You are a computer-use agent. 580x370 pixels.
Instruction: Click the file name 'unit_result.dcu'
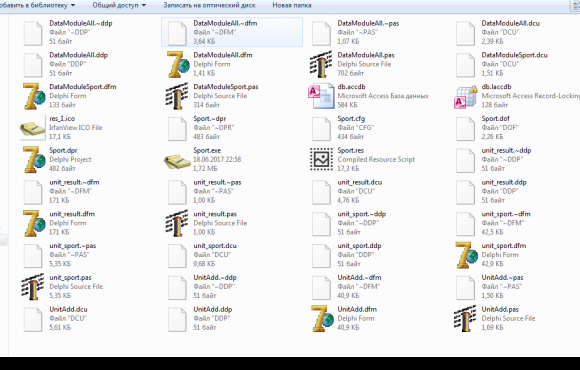360,182
